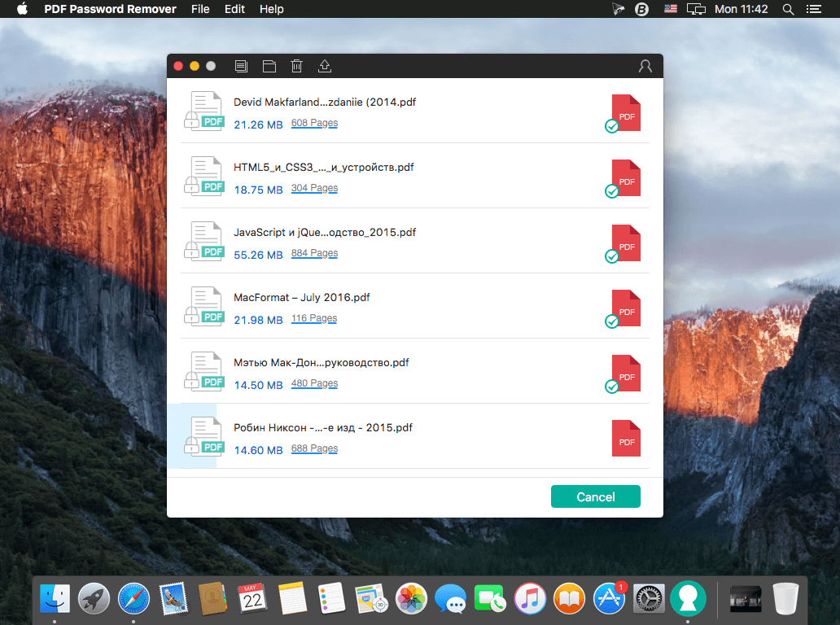Open the folder icon in the toolbar
This screenshot has height=625, width=840.
tap(269, 66)
